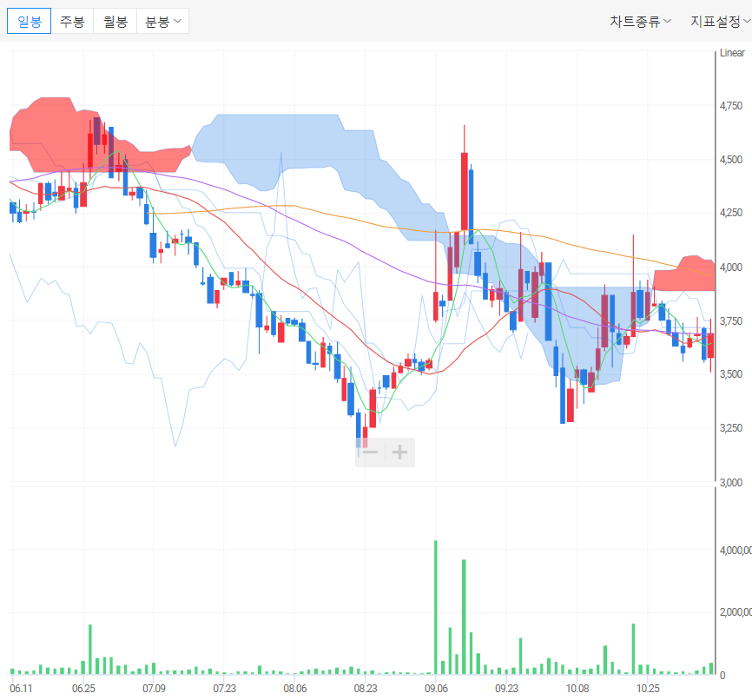Click the zoom out minus button
The height and width of the screenshot is (700, 752).
click(x=370, y=452)
